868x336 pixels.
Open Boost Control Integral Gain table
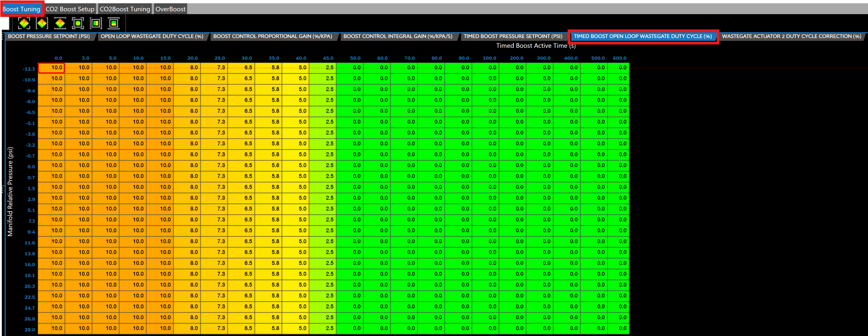398,37
